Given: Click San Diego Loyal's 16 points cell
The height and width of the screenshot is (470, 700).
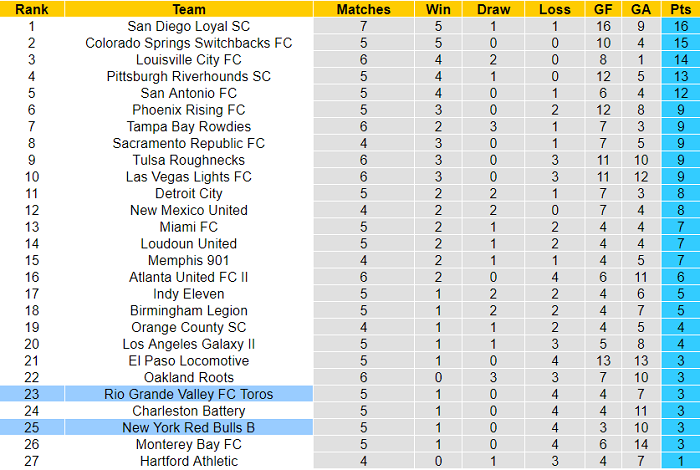Looking at the screenshot, I should tap(680, 26).
